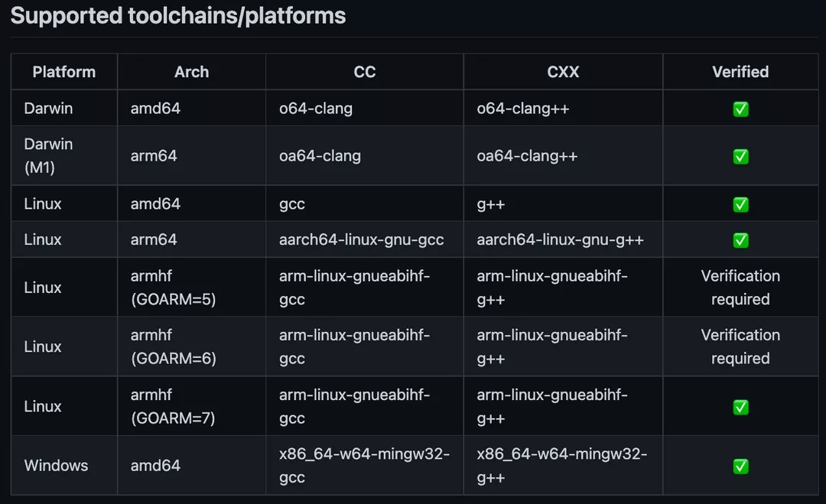This screenshot has height=504, width=826.
Task: Click the Arch column header
Action: (x=191, y=72)
